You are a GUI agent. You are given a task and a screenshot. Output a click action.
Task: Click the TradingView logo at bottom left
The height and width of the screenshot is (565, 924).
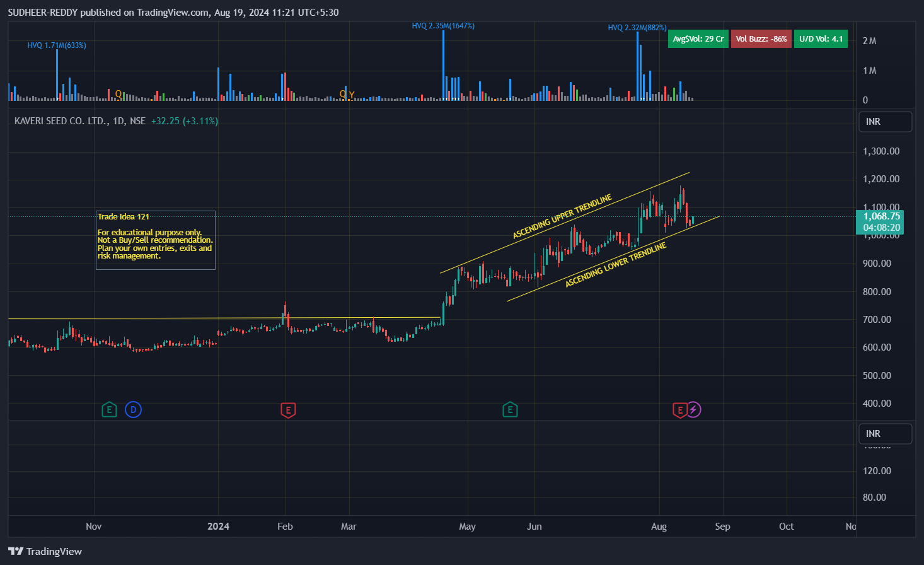click(x=45, y=551)
